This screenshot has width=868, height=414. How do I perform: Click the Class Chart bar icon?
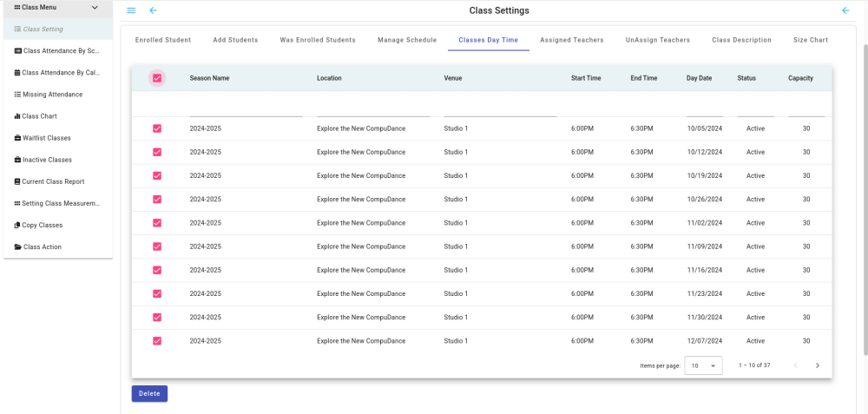point(17,116)
